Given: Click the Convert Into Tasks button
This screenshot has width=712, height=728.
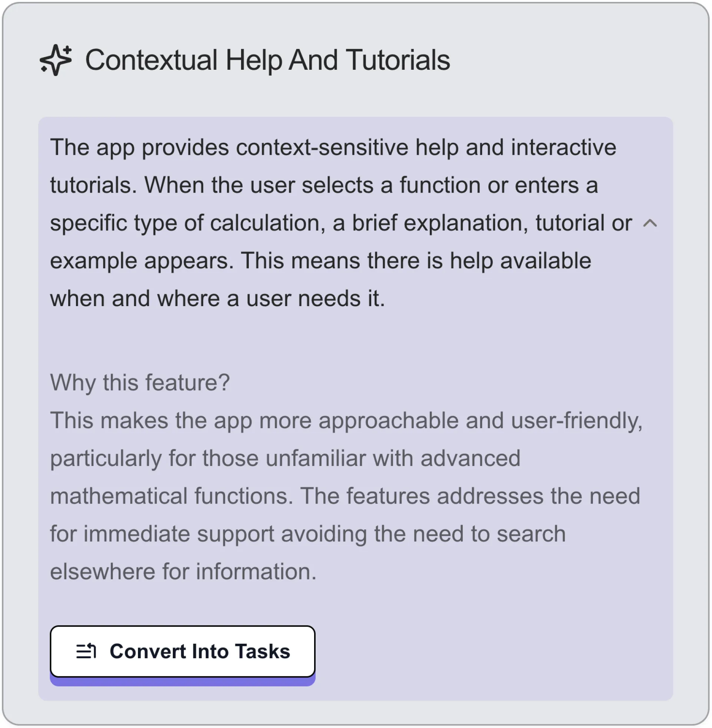Looking at the screenshot, I should 182,651.
